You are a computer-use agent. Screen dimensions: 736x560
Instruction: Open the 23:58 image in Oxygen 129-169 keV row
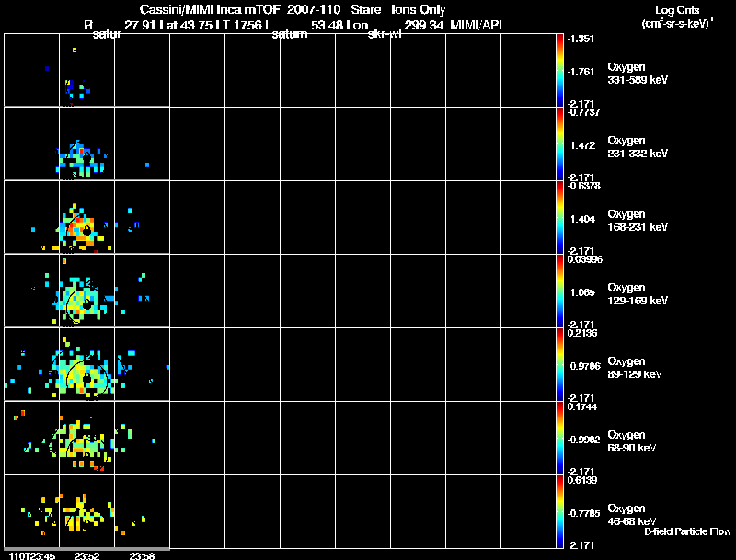[x=142, y=291]
